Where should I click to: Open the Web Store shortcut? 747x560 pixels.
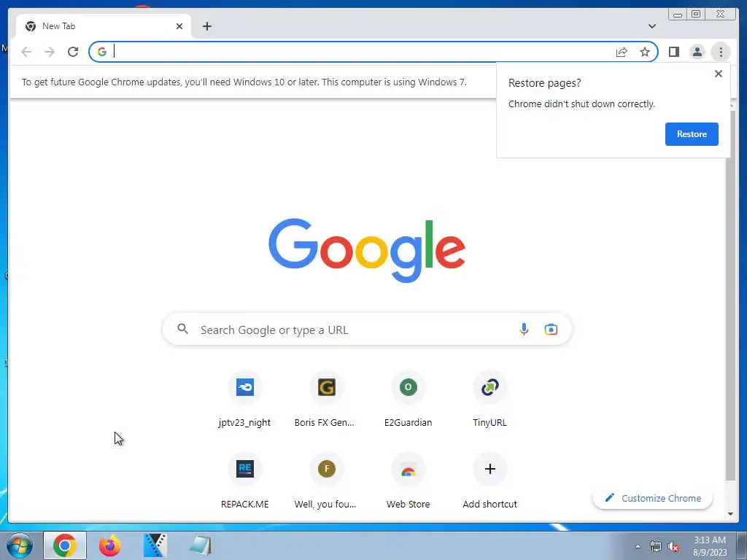(x=409, y=481)
